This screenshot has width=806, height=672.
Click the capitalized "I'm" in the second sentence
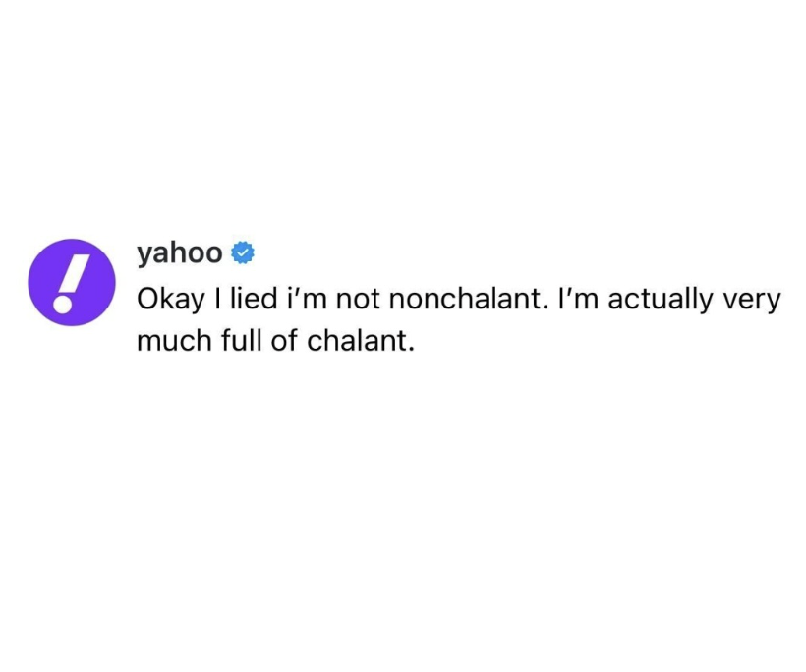[577, 299]
